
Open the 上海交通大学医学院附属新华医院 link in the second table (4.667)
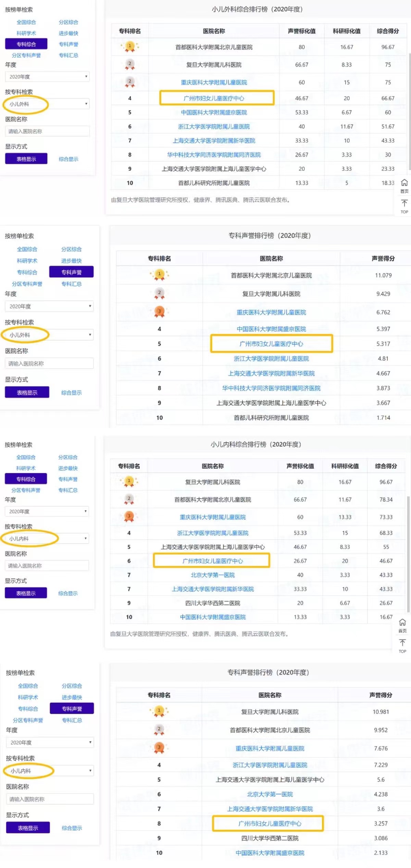tap(271, 373)
